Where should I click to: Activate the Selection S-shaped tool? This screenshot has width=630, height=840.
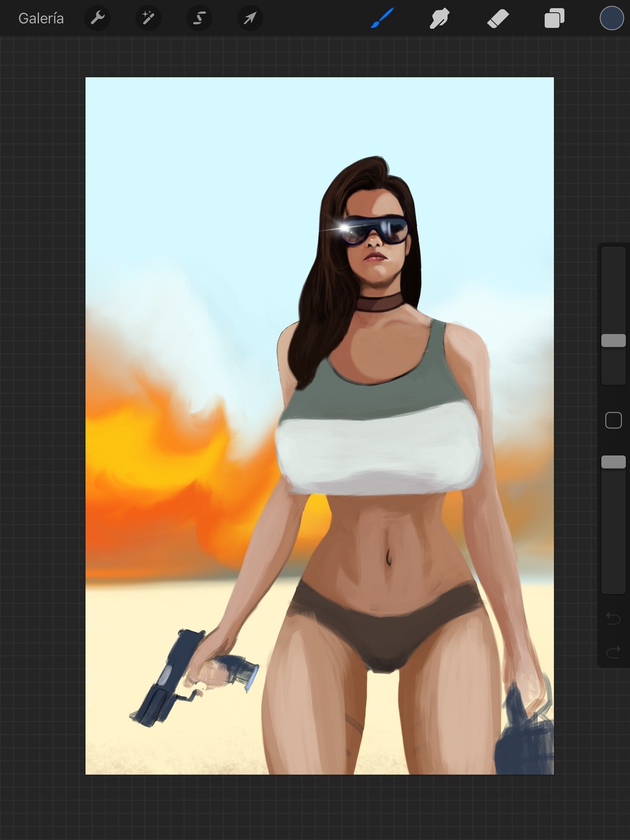point(199,18)
